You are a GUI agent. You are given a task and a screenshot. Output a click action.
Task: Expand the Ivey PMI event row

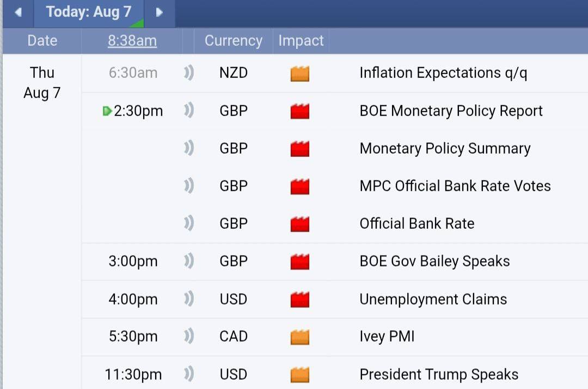click(x=334, y=337)
